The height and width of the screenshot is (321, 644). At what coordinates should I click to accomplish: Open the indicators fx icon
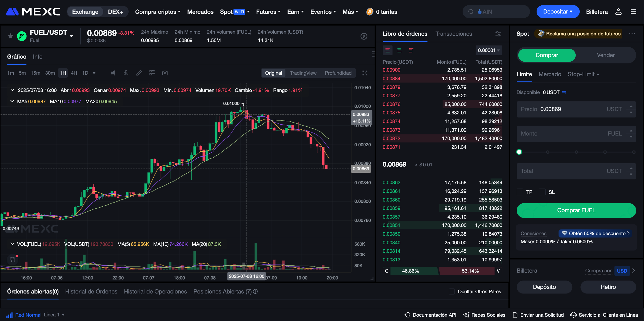(126, 73)
